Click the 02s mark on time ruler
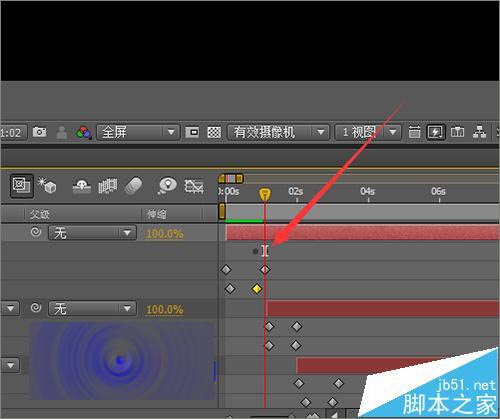The image size is (500, 419). [296, 191]
